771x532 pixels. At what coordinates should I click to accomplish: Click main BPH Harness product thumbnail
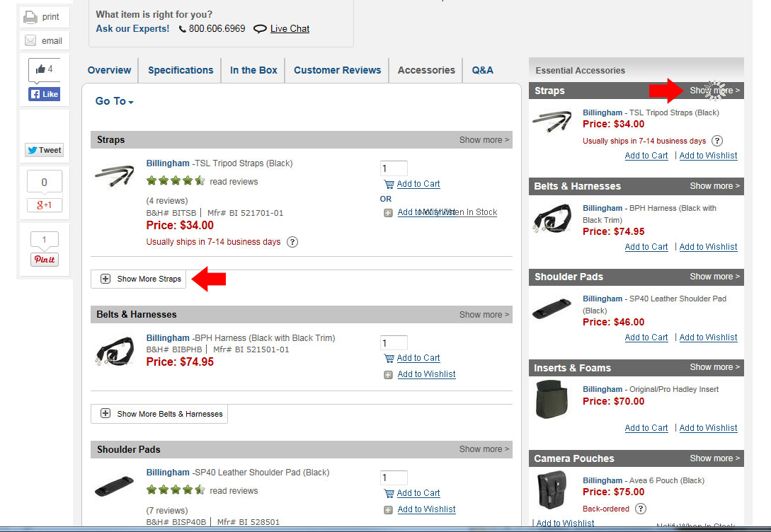pos(115,351)
